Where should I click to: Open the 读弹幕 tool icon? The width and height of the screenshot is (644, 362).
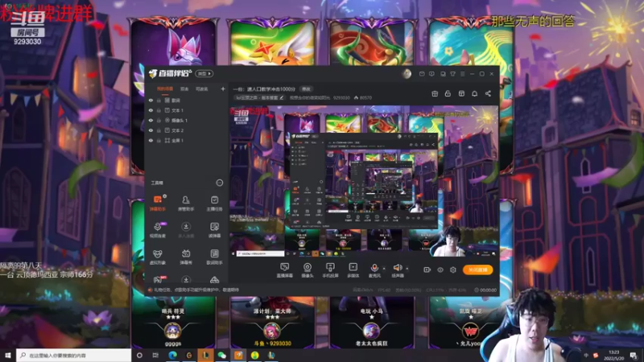214,230
